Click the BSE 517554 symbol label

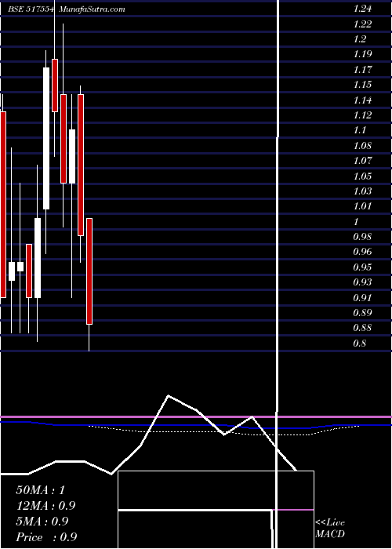[x=31, y=9]
